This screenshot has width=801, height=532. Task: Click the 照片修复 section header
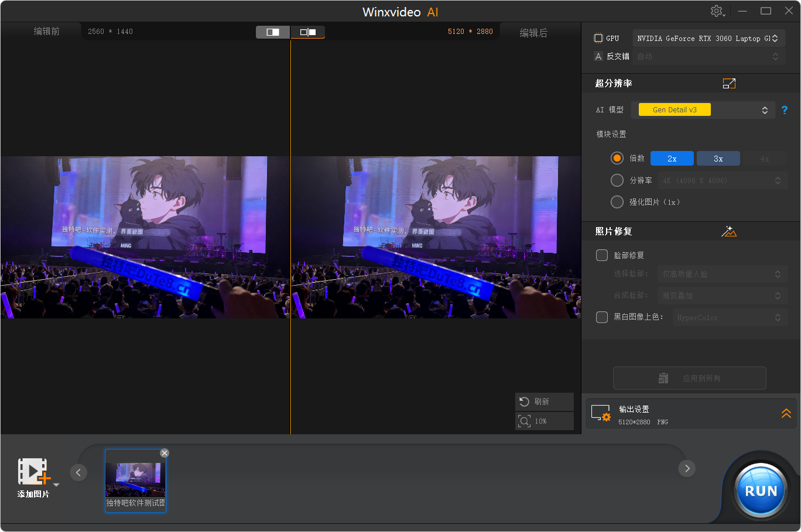pyautogui.click(x=614, y=231)
